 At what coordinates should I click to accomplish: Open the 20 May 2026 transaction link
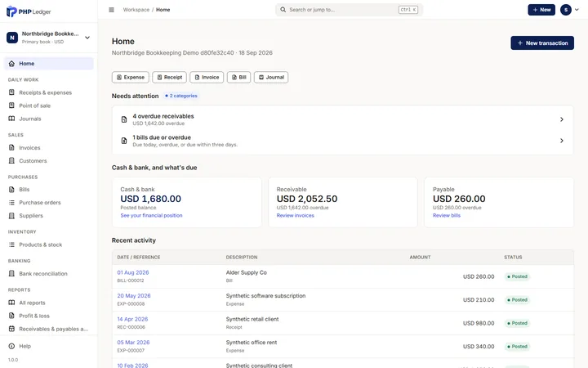pos(134,296)
